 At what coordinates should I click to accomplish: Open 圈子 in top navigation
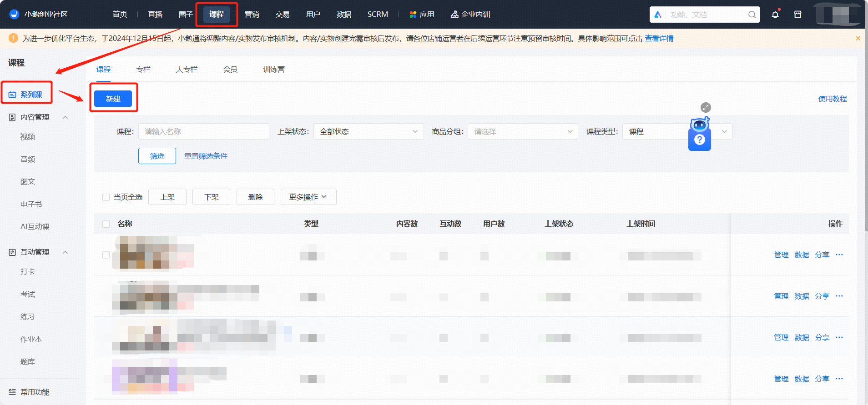(186, 15)
